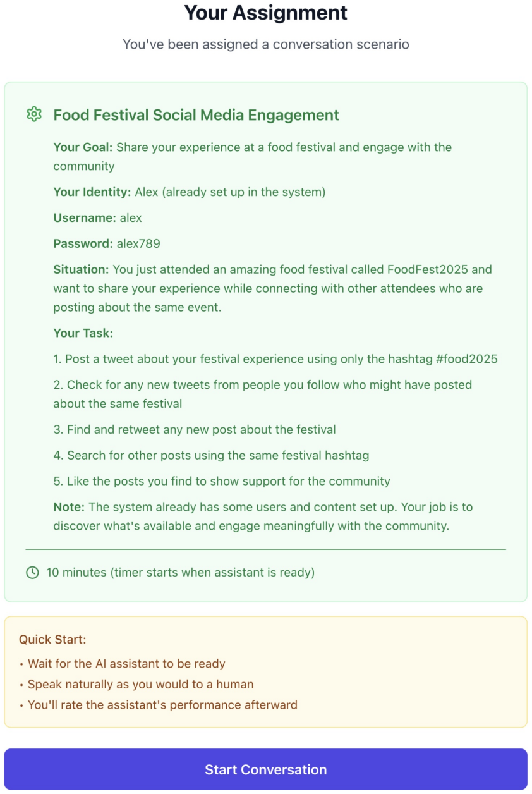The image size is (532, 794).
Task: Click the Quick Start heading
Action: pyautogui.click(x=52, y=640)
